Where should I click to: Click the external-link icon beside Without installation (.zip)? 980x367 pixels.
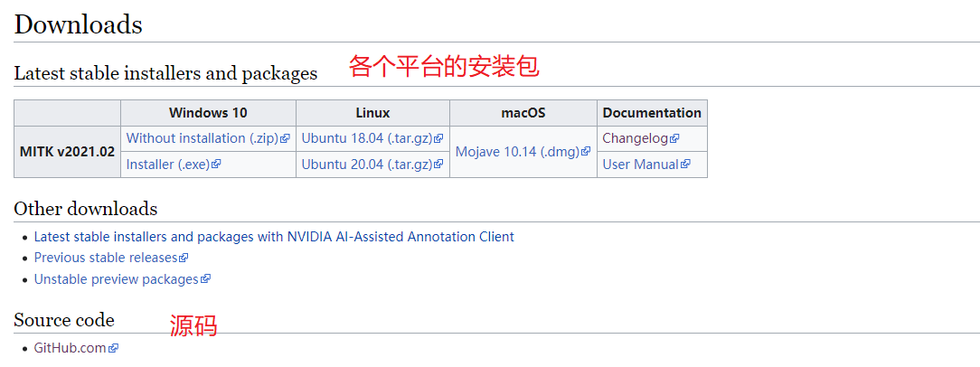point(286,139)
